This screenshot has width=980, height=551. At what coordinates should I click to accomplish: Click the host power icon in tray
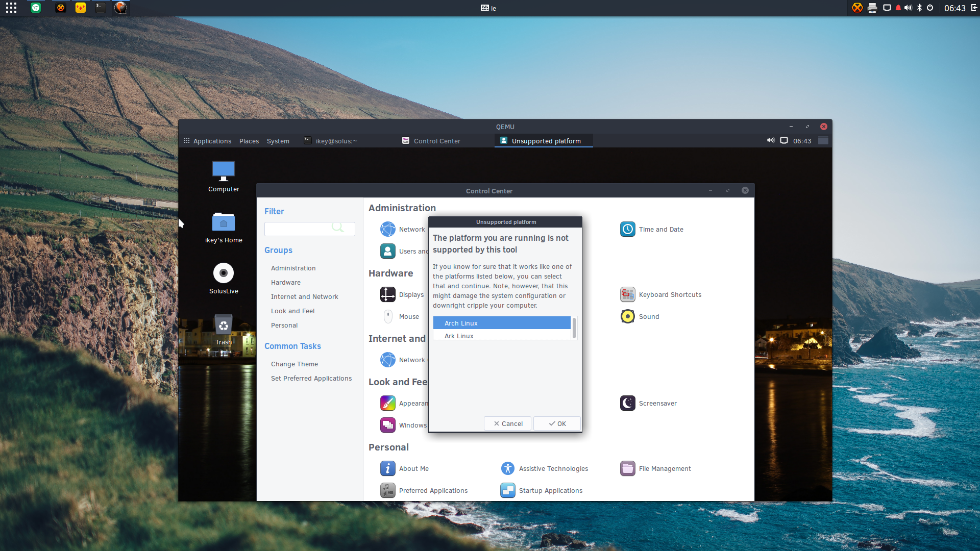[930, 8]
